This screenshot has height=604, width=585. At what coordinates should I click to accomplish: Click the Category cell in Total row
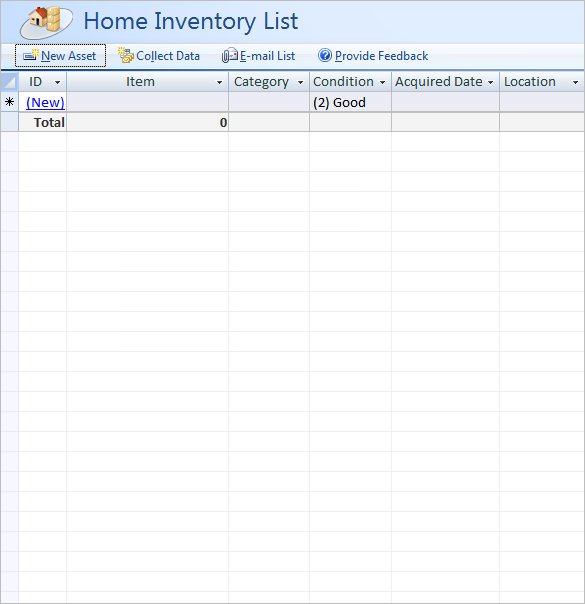coord(269,122)
